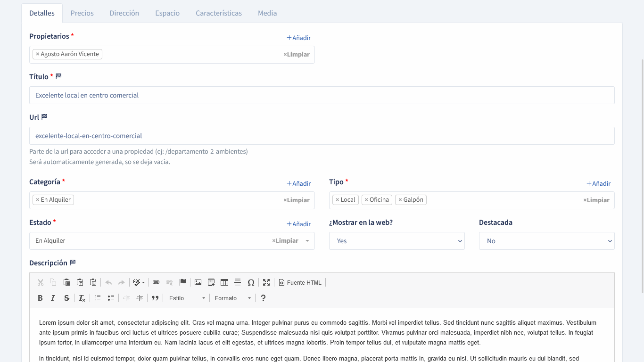
Task: Open the Características tab
Action: 219,13
